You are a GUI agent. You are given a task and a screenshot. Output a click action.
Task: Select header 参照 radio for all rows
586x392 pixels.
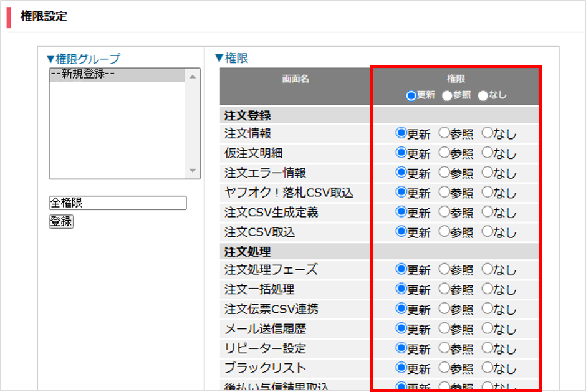tap(447, 96)
